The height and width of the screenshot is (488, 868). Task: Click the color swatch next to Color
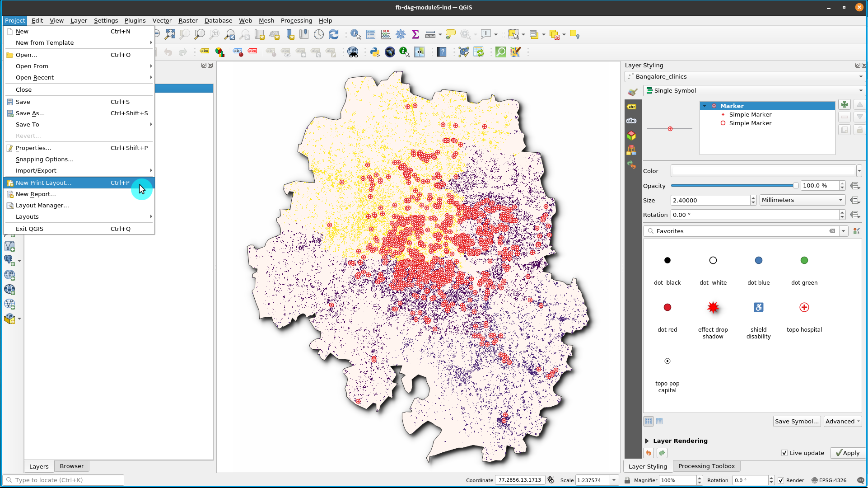pos(762,171)
